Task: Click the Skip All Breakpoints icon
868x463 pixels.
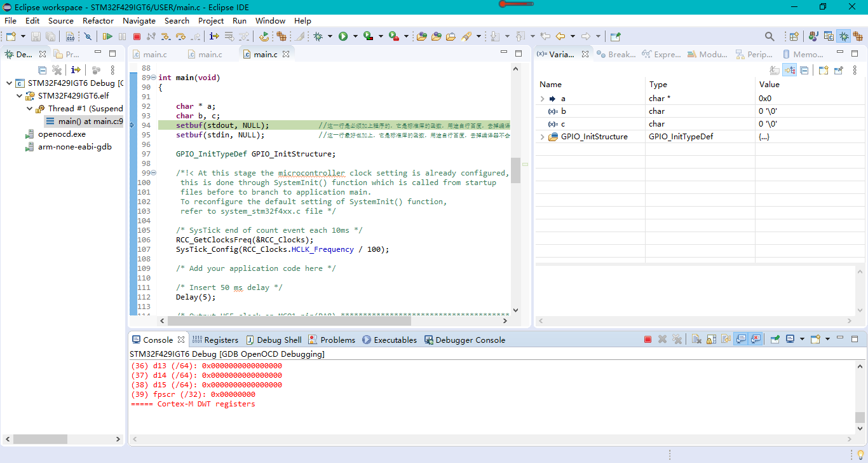Action: 87,36
